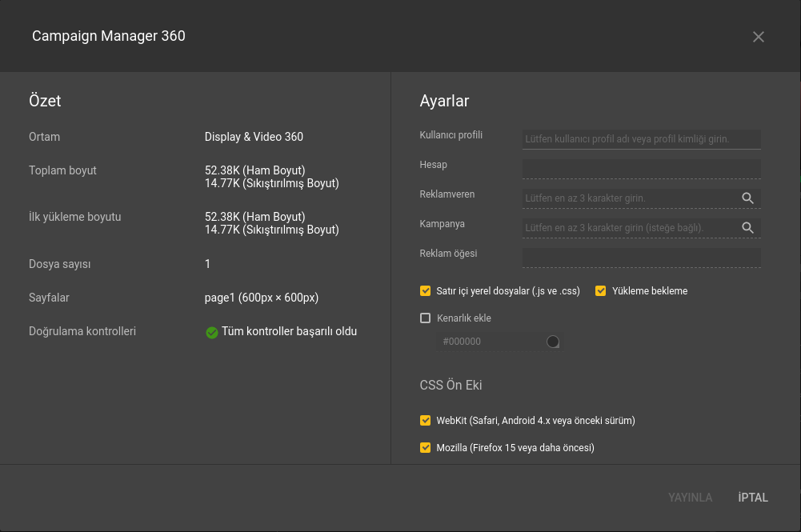Click the green validation check icon

(x=211, y=332)
